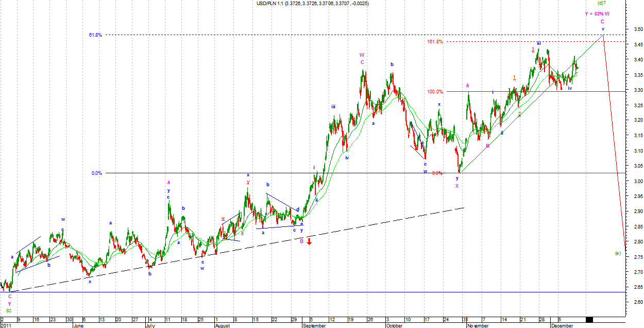Select the USD/PLN chart title text

312,4
